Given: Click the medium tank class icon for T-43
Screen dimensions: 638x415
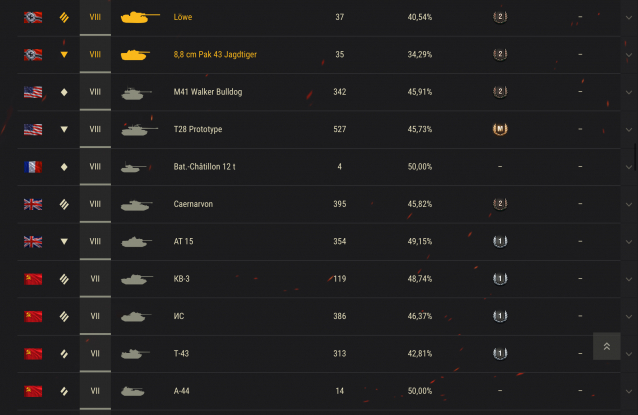Looking at the screenshot, I should (64, 354).
